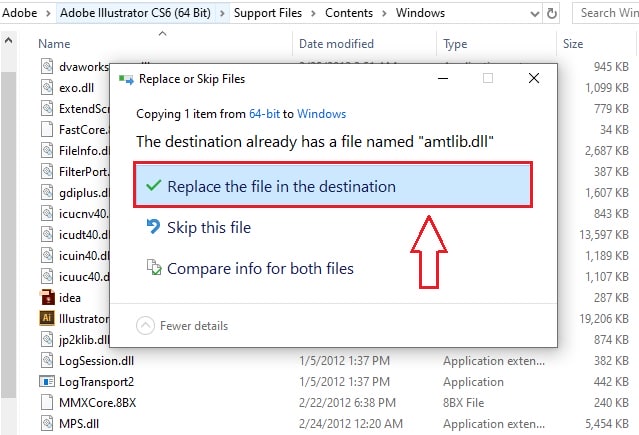Image resolution: width=639 pixels, height=435 pixels.
Task: Sort by Size column header
Action: 573,44
